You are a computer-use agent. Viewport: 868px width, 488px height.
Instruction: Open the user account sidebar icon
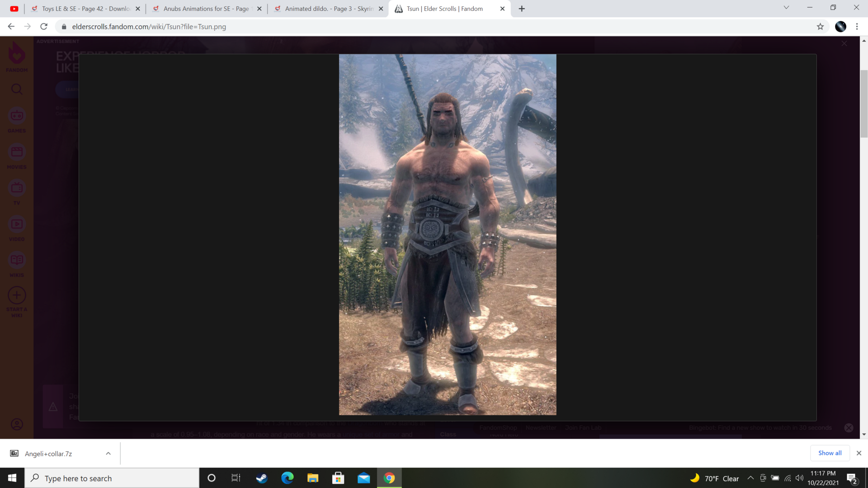point(17,424)
